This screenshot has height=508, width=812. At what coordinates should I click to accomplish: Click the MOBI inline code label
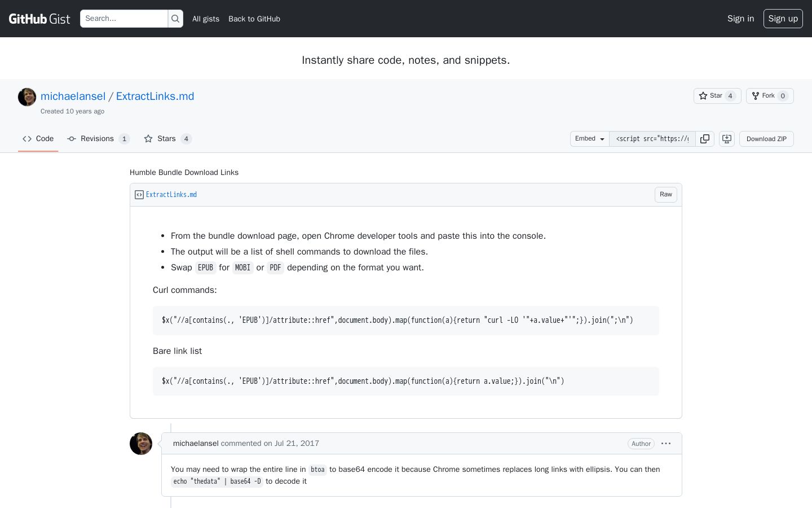[x=242, y=268]
